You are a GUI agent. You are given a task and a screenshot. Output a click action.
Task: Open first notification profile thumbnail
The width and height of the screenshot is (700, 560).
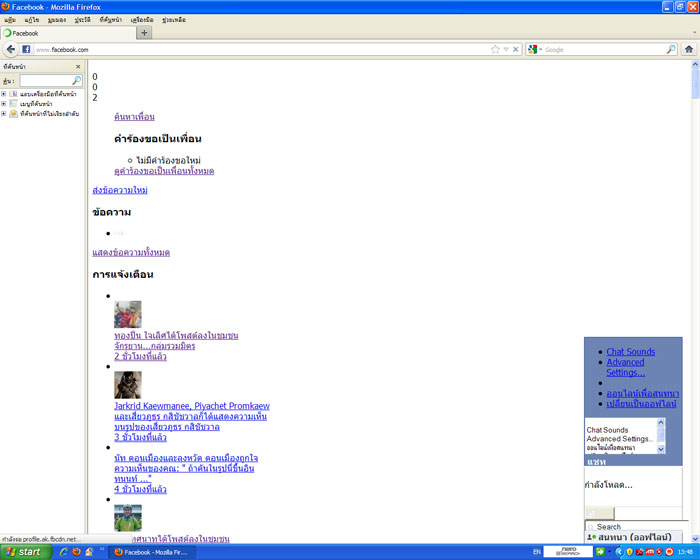128,314
